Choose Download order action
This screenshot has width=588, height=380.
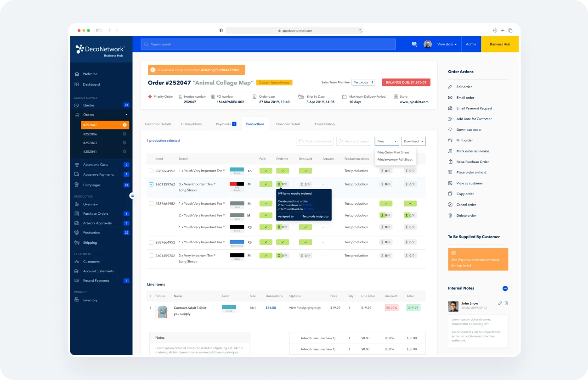[469, 129]
